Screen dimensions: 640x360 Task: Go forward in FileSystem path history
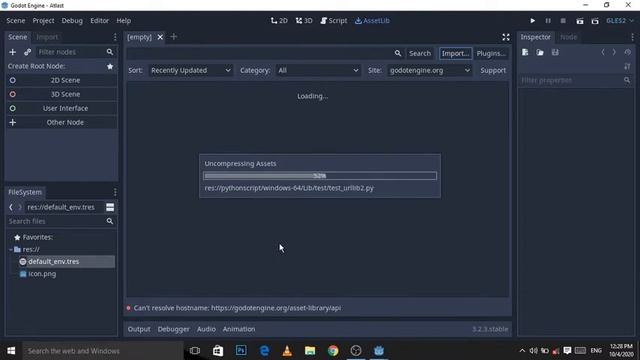[x=20, y=207]
